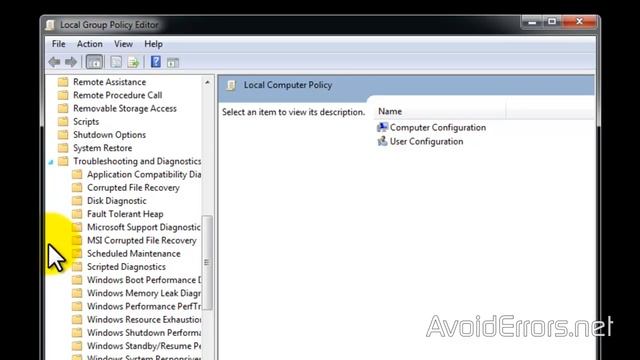Click the Shutdown Options folder icon
This screenshot has width=640, height=360.
coord(63,135)
